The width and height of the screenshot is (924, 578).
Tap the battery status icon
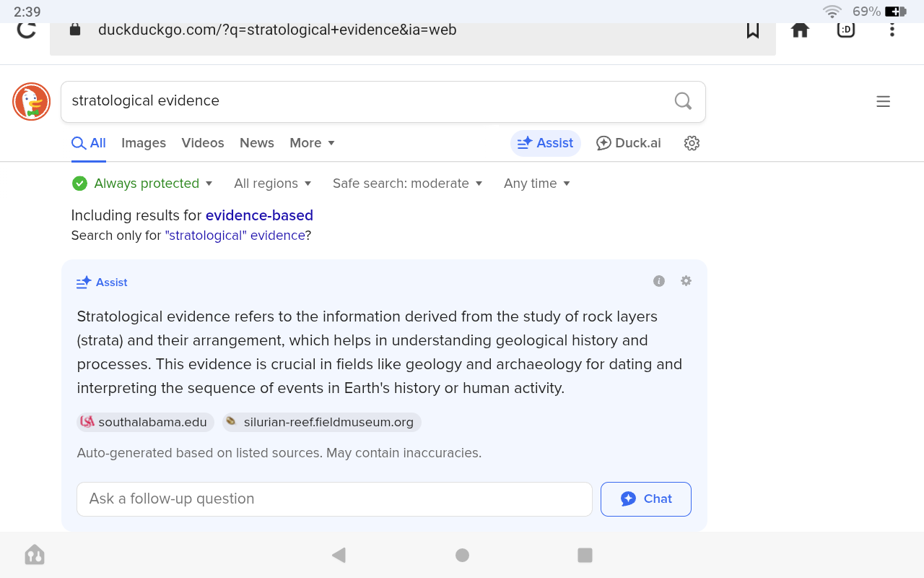(x=895, y=12)
